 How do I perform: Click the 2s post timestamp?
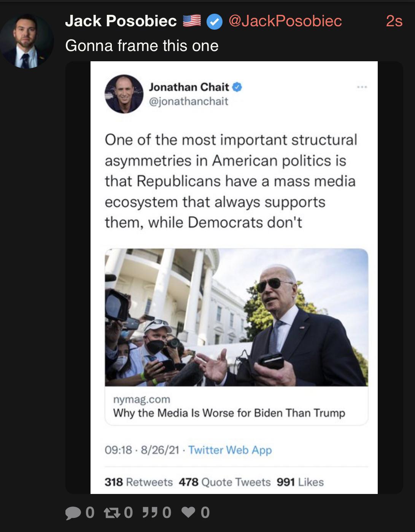tap(394, 21)
